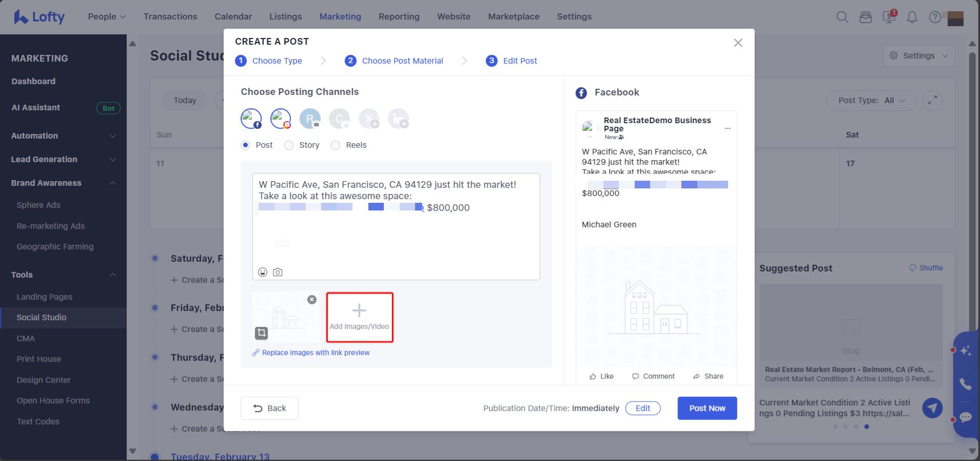Image resolution: width=980 pixels, height=461 pixels.
Task: Go to step 2 Choose Post Material
Action: pyautogui.click(x=394, y=61)
